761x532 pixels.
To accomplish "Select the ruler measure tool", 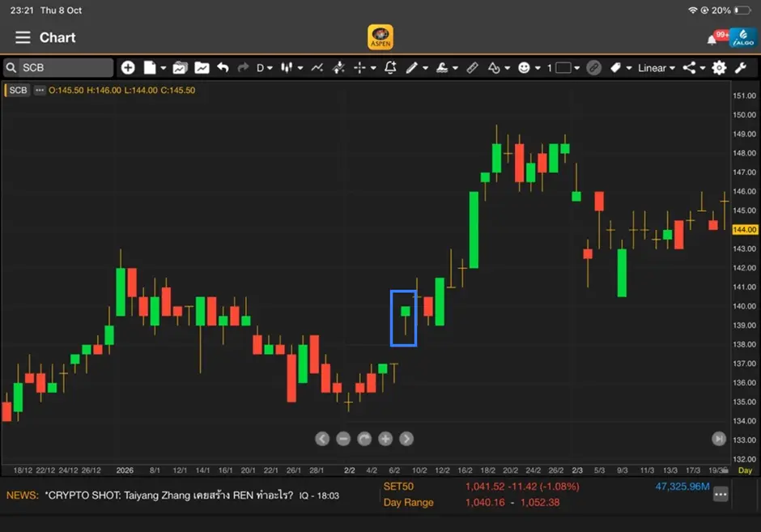I will tap(472, 67).
